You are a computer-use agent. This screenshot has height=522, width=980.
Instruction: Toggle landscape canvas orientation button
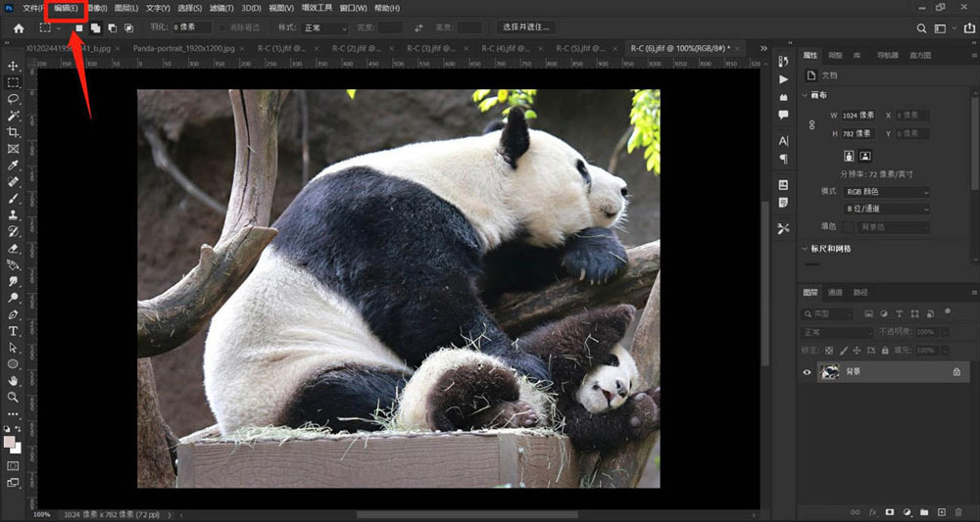click(865, 156)
